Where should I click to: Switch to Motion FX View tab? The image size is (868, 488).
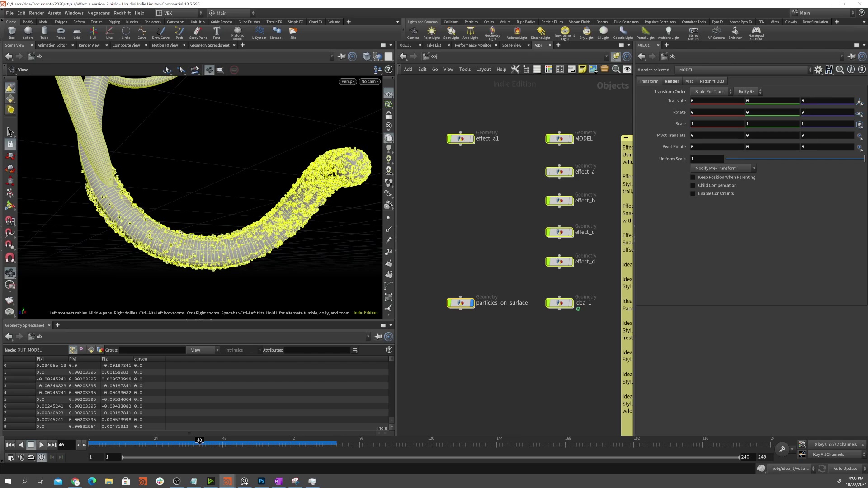click(x=165, y=45)
